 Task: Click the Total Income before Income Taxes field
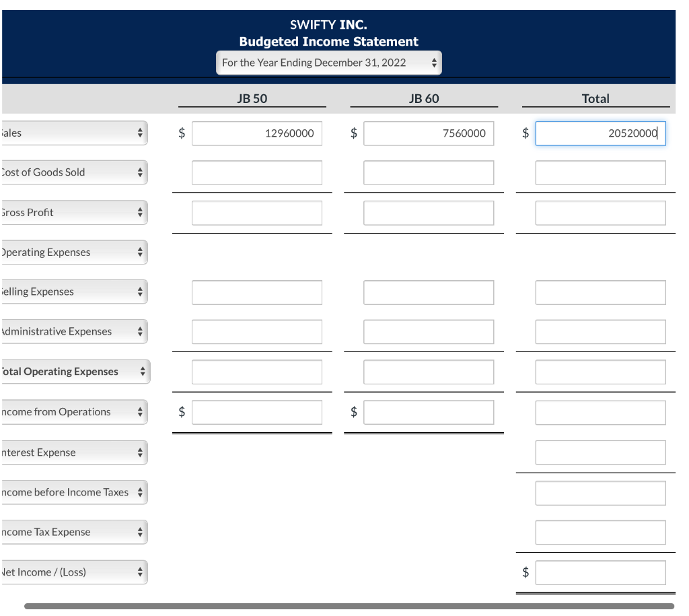pos(601,493)
